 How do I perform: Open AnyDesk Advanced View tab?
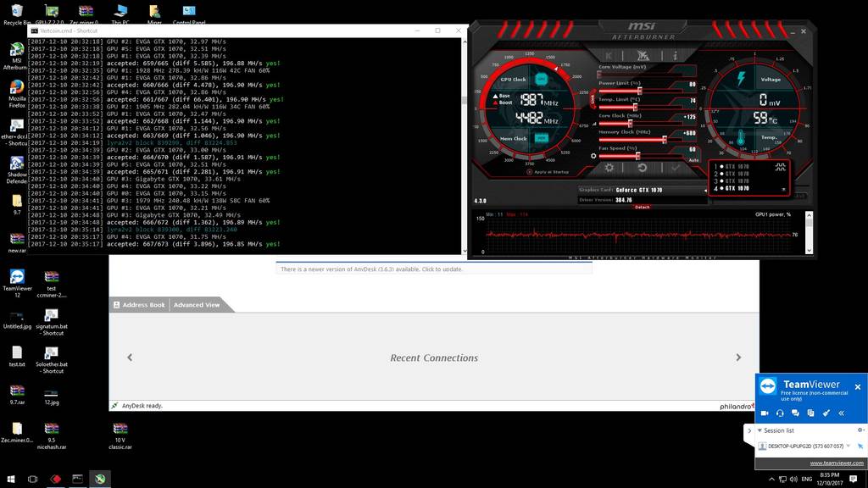tap(197, 305)
